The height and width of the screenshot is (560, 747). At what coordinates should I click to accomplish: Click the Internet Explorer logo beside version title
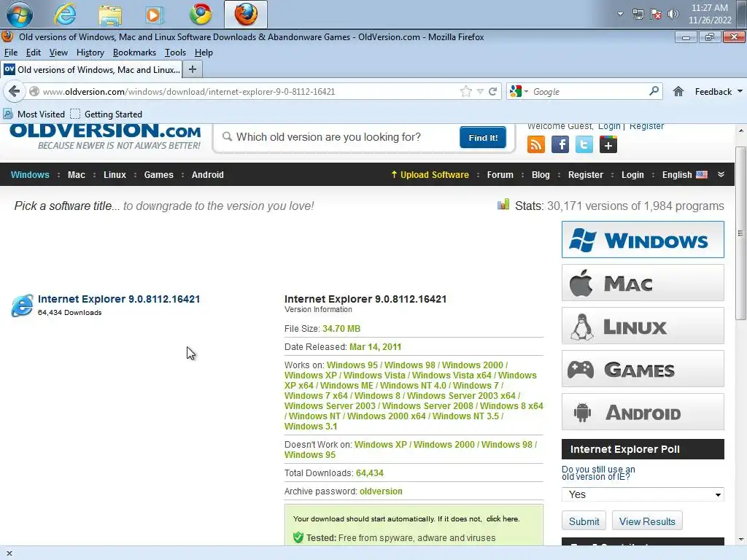(x=23, y=306)
